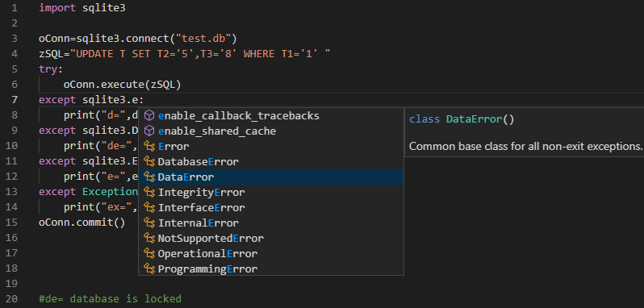Screen dimensions: 644x308
Task: Click the class icon next to InterfaceError
Action: pyautogui.click(x=149, y=207)
